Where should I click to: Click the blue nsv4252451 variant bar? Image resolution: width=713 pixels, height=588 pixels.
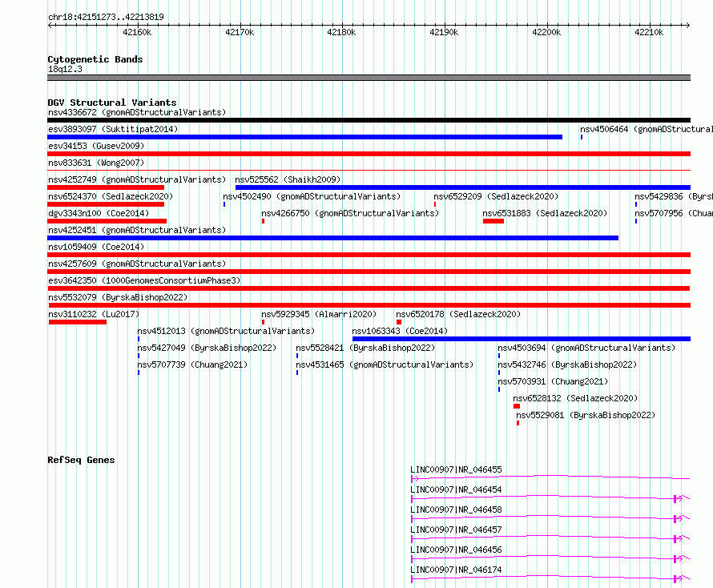[x=332, y=238]
